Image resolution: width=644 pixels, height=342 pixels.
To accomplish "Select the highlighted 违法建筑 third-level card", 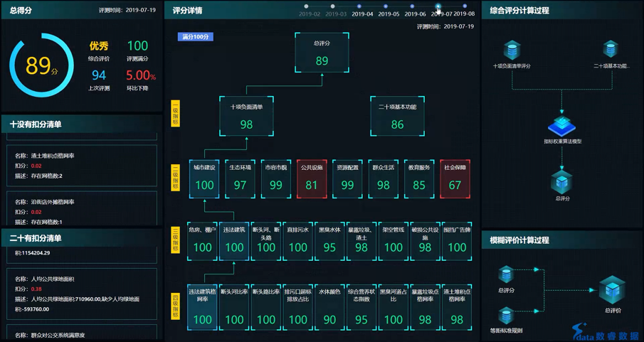I will click(x=234, y=242).
